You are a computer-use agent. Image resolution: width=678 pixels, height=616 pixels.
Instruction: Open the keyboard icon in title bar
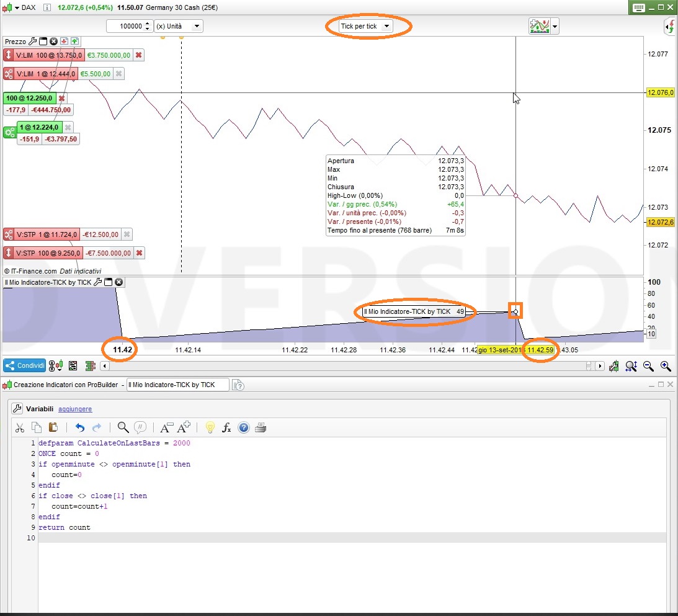click(639, 7)
